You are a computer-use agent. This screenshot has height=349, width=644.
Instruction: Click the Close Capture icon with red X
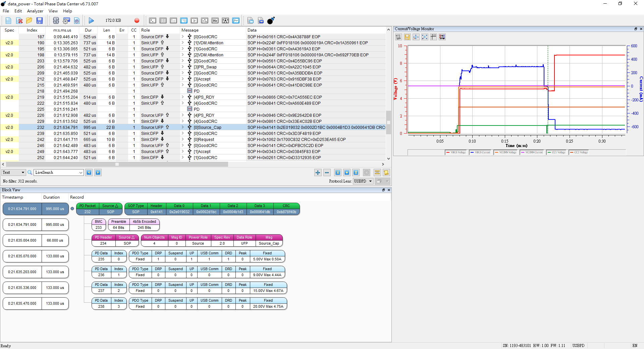coord(19,21)
